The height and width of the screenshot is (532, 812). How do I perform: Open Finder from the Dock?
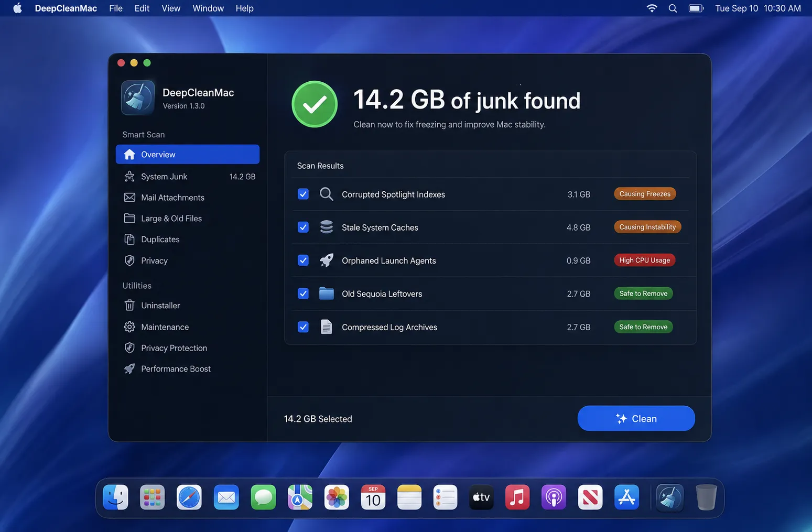(116, 497)
